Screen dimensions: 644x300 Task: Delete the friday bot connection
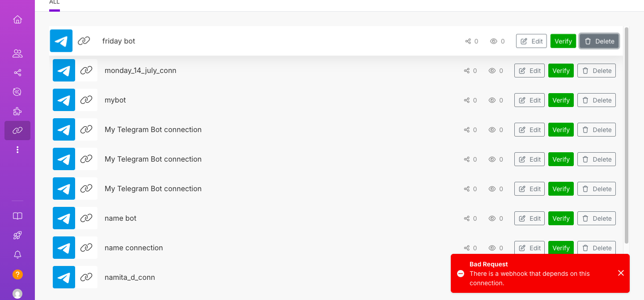599,41
